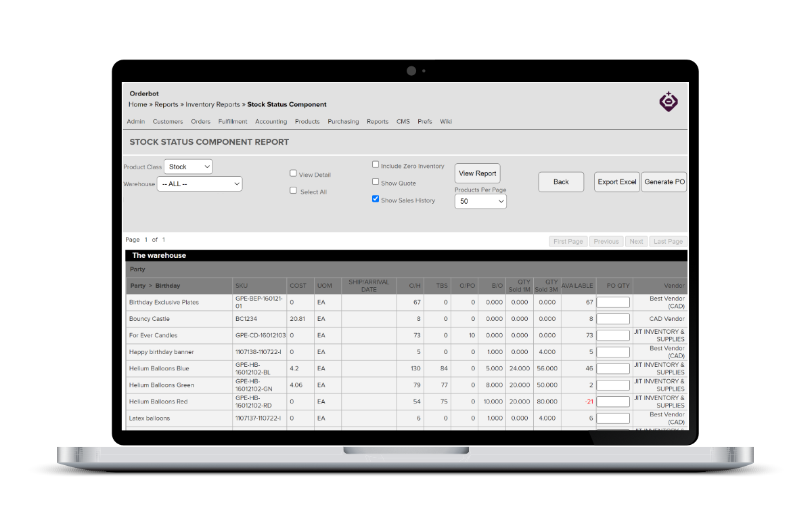Open the Products Per Page dropdown
The image size is (812, 520).
point(480,200)
